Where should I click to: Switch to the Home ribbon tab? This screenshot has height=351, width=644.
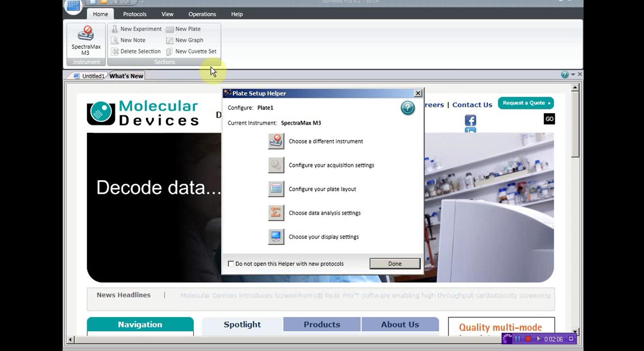(x=100, y=14)
